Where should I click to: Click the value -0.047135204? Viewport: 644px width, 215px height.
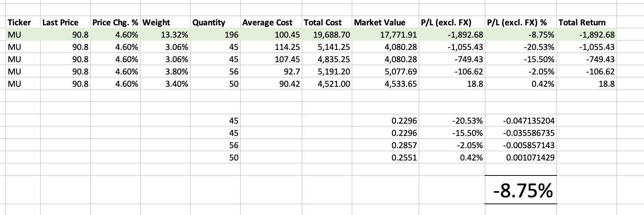pyautogui.click(x=521, y=121)
